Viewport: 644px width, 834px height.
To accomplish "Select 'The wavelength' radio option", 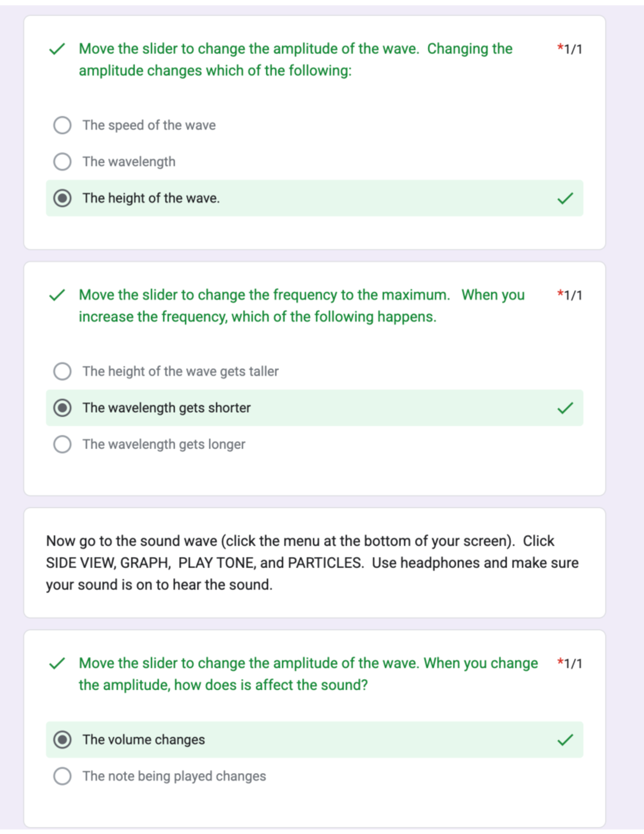I will coord(62,162).
